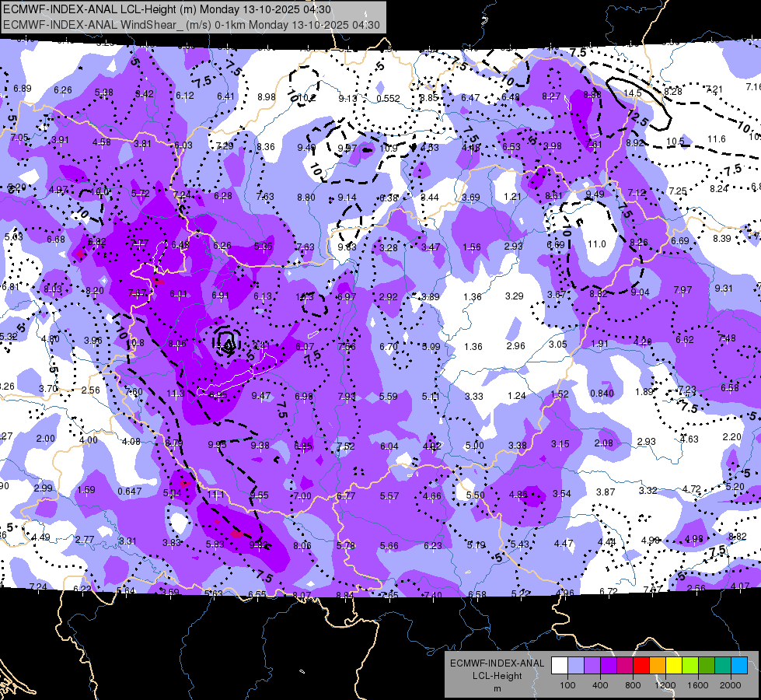The width and height of the screenshot is (761, 700).
Task: Click the WindShear 0-1km header title line
Action: (x=191, y=25)
